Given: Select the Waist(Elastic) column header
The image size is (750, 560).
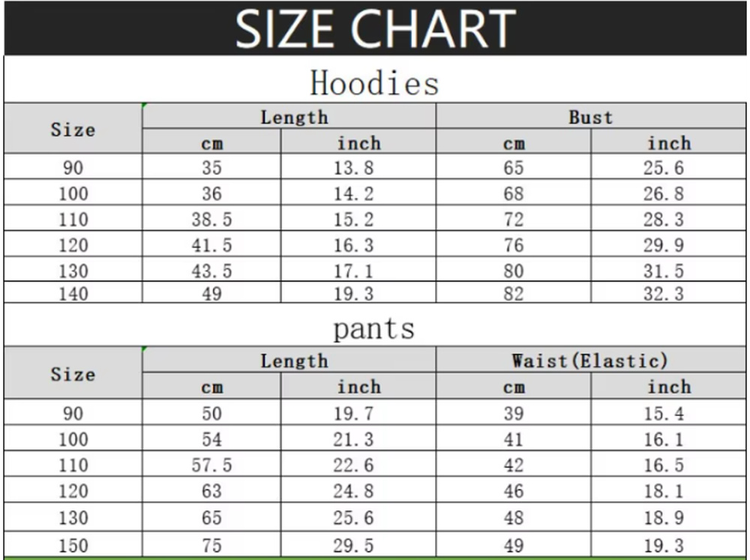Looking at the screenshot, I should point(590,361).
